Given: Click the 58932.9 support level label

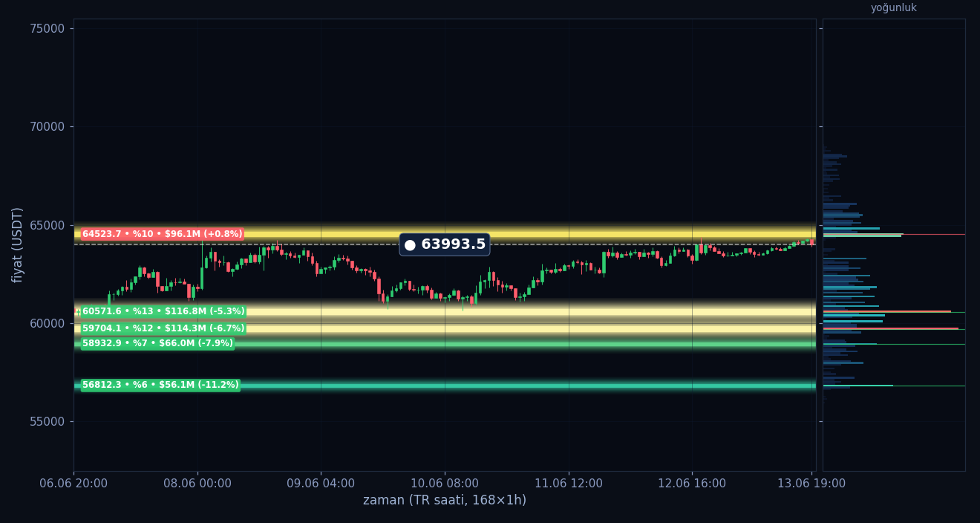Looking at the screenshot, I should (x=157, y=343).
